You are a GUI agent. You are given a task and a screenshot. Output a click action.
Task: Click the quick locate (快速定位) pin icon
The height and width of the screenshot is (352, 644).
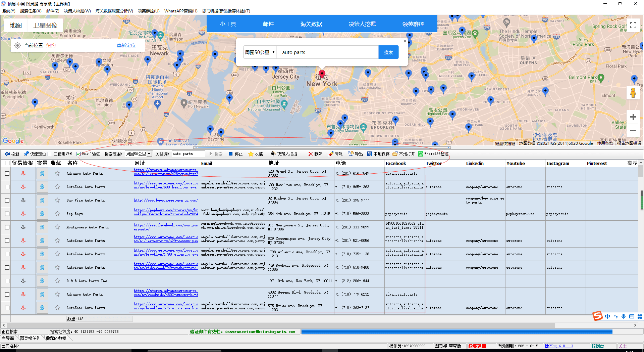(x=26, y=154)
